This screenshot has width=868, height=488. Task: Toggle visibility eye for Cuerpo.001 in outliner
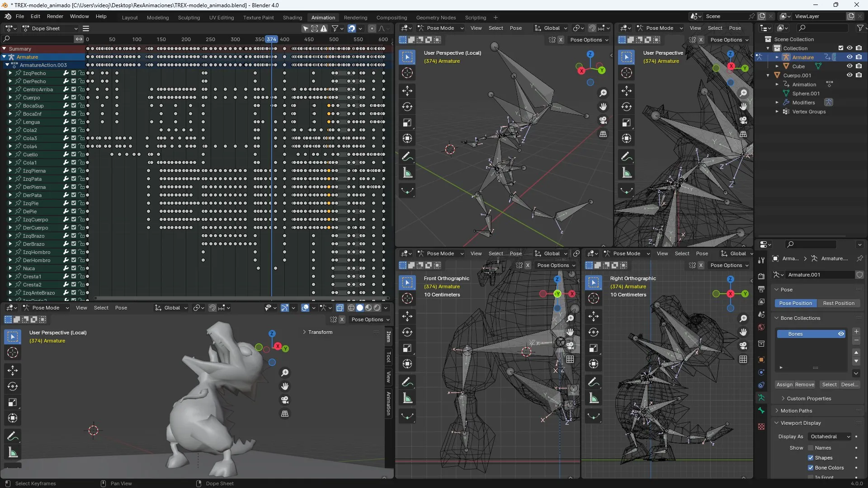click(849, 75)
